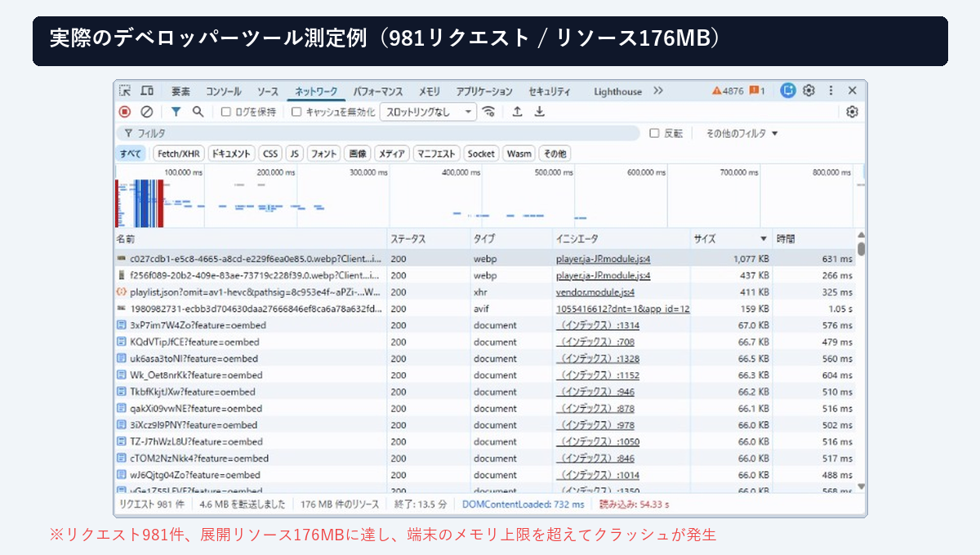980x555 pixels.
Task: Filter requests by Socket
Action: point(481,153)
